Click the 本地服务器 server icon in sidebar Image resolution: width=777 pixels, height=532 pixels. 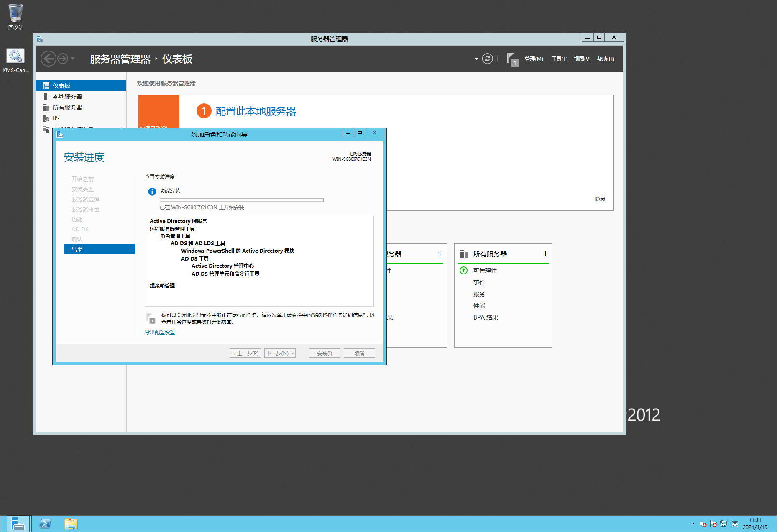pos(46,97)
